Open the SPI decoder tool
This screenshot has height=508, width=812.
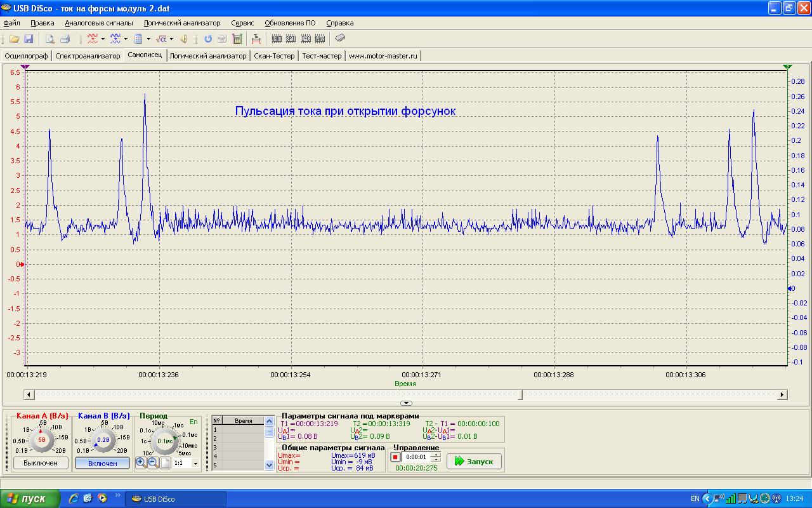291,39
